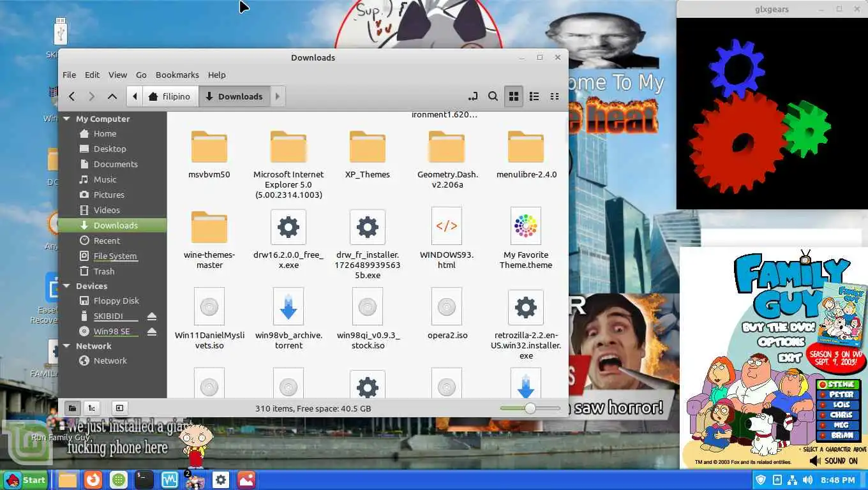The image size is (868, 490).
Task: Select Lois character radio button
Action: coord(823,405)
